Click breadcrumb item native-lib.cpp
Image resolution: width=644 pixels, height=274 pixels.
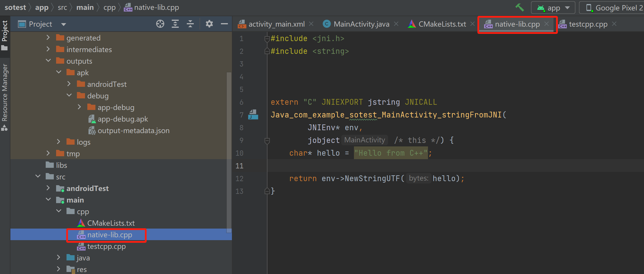pos(152,7)
